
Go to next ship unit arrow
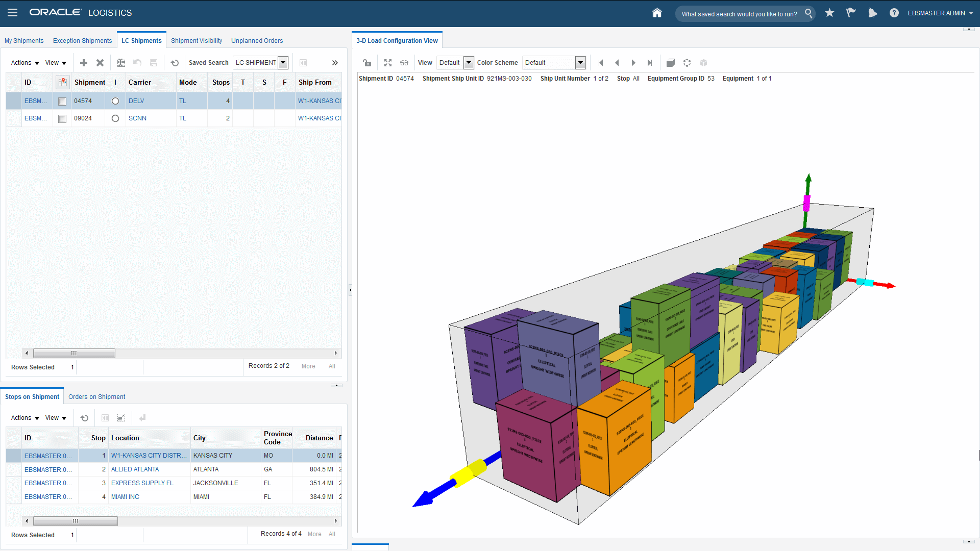(x=633, y=63)
